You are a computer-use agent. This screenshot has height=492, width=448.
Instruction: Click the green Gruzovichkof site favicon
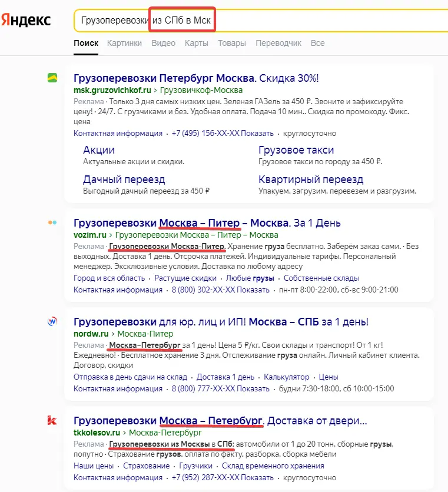(x=52, y=78)
